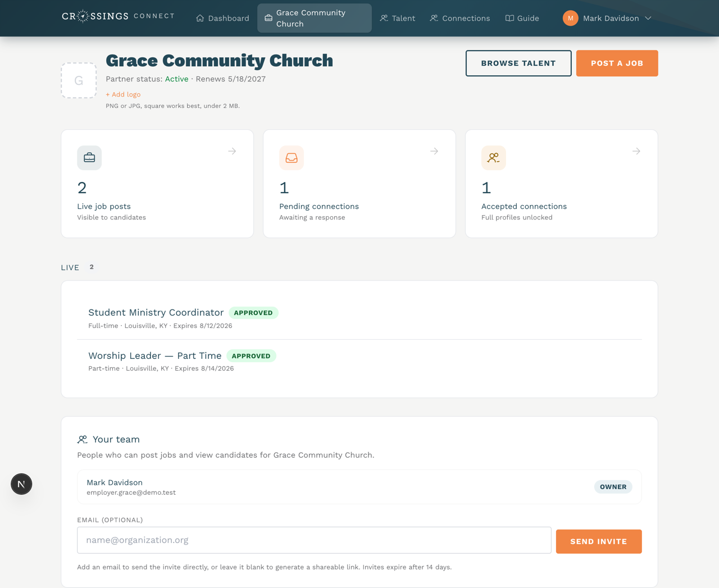Click the arrow on Live job posts card
Viewport: 719px width, 588px height.
pos(232,151)
